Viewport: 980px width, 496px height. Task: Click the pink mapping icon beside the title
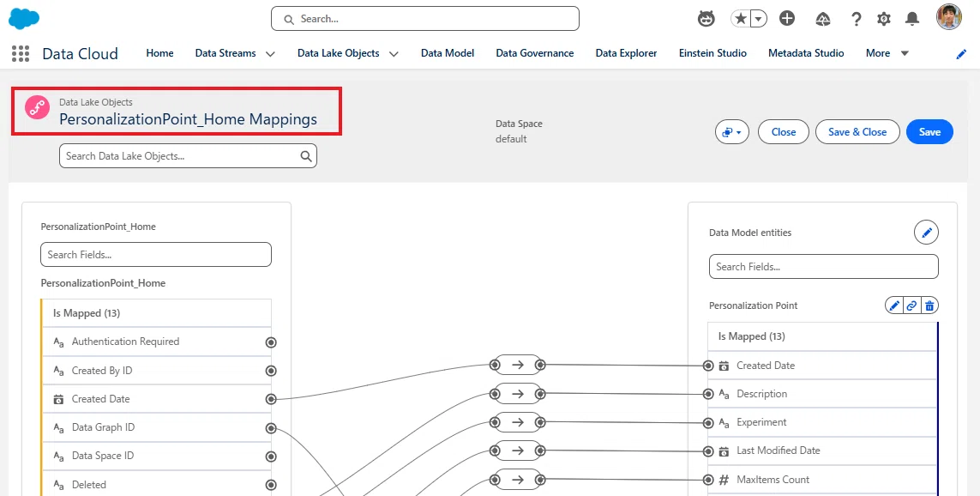click(x=37, y=107)
